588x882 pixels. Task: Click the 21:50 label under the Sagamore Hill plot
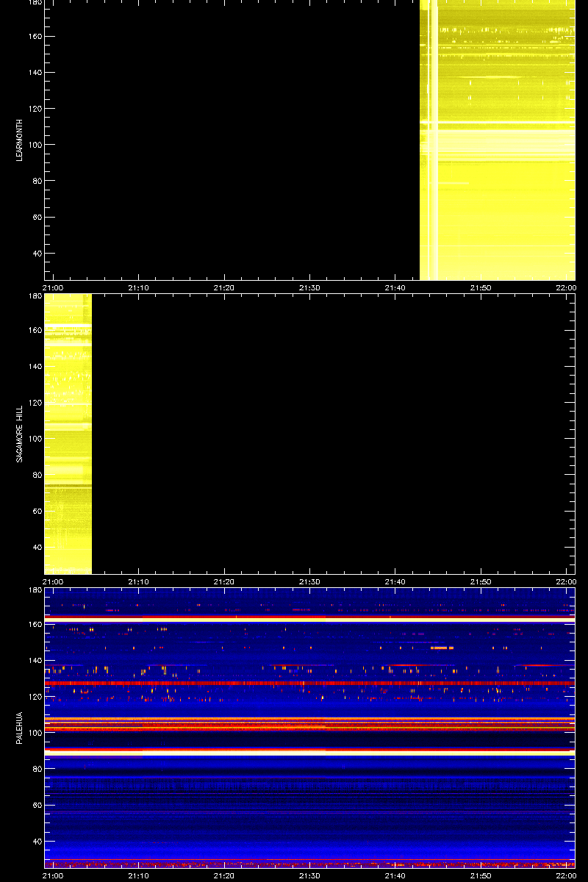click(480, 581)
